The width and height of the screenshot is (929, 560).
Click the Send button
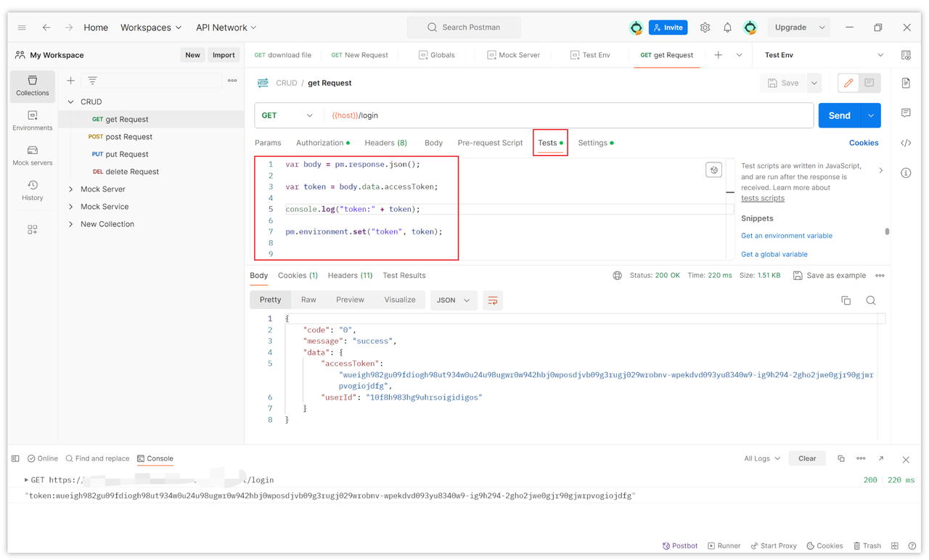coord(840,115)
